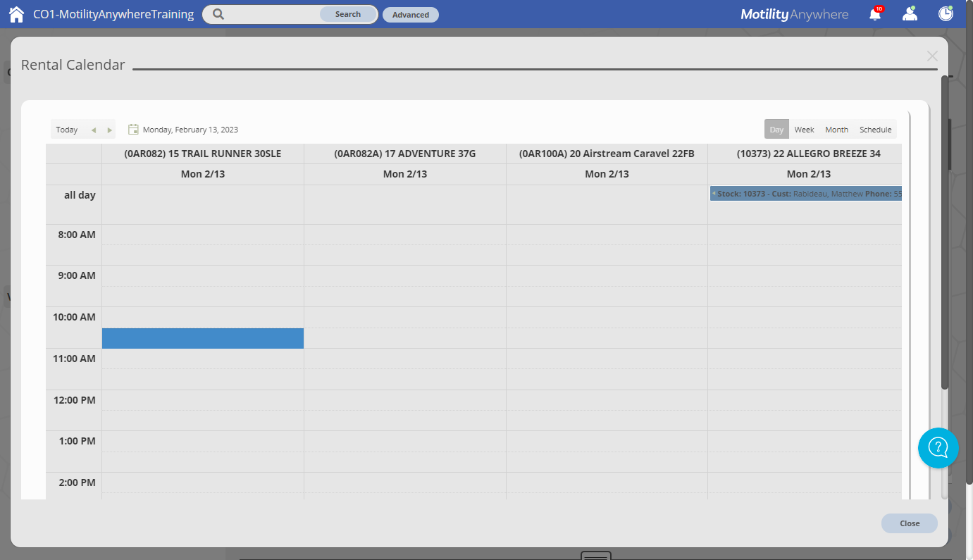Open the Rabideau, Matthew rental event
The height and width of the screenshot is (560, 973).
(805, 194)
